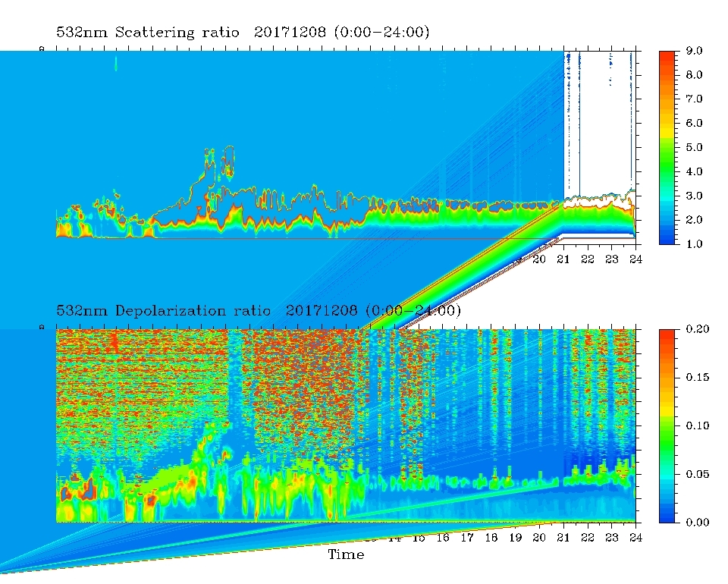Click the 0.20 depolarization colorbar label

698,328
